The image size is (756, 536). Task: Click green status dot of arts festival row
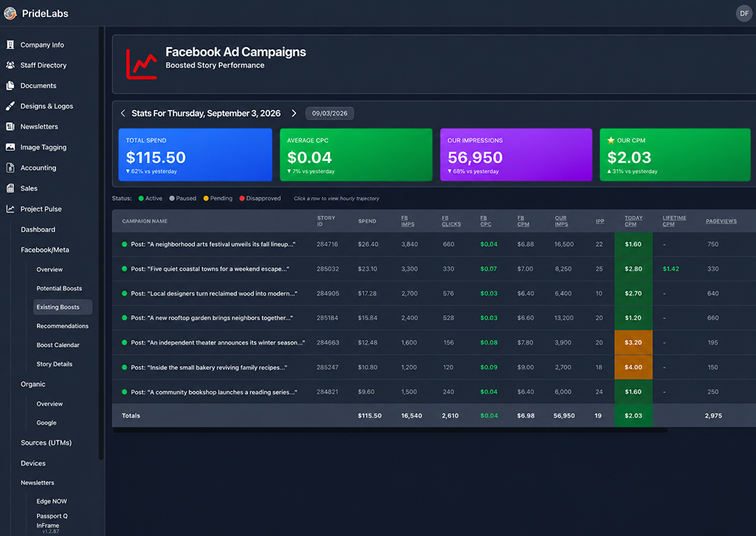tap(124, 244)
